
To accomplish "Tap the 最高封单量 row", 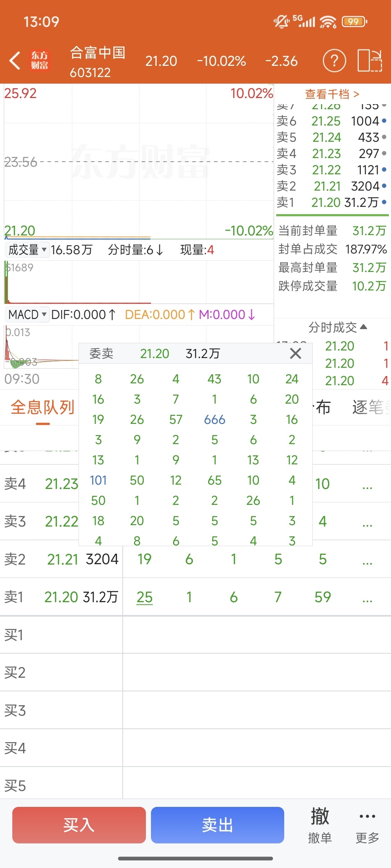I will pyautogui.click(x=332, y=268).
